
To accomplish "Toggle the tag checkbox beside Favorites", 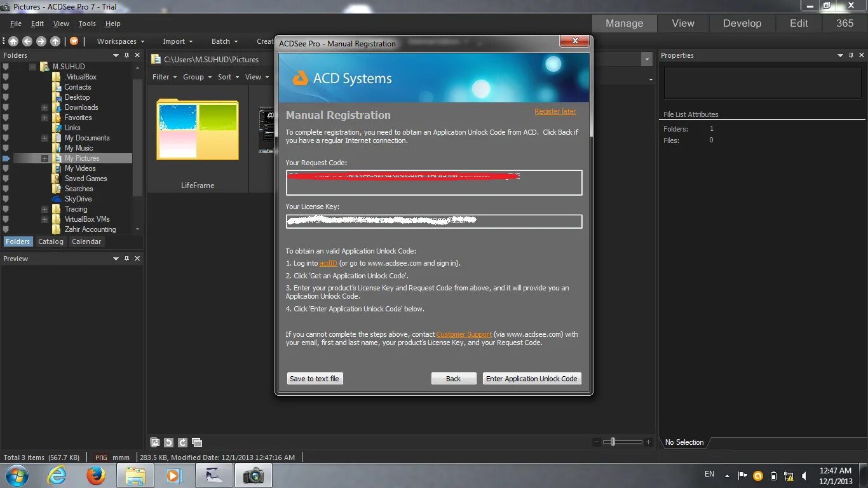I will point(6,118).
